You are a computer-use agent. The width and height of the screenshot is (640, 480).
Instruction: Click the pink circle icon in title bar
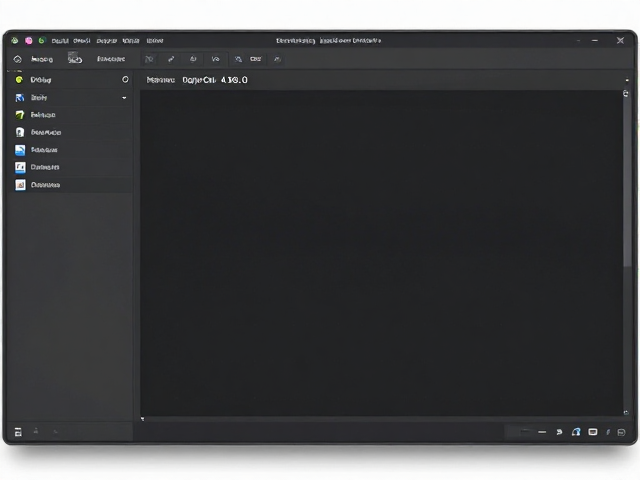point(29,40)
